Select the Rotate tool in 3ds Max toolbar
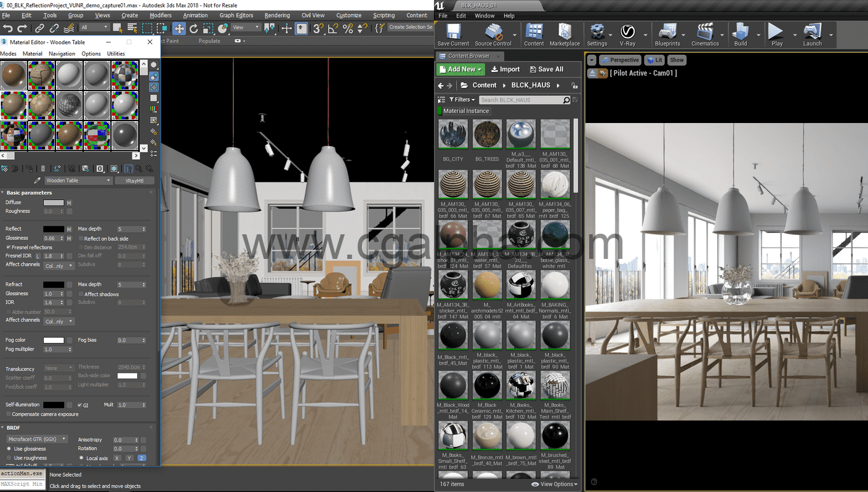This screenshot has height=492, width=868. 193,28
